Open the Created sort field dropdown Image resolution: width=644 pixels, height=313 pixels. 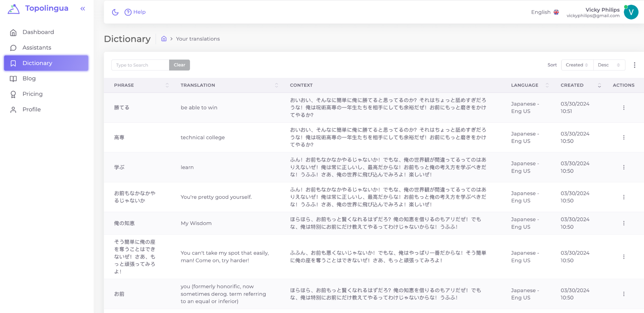tap(577, 65)
